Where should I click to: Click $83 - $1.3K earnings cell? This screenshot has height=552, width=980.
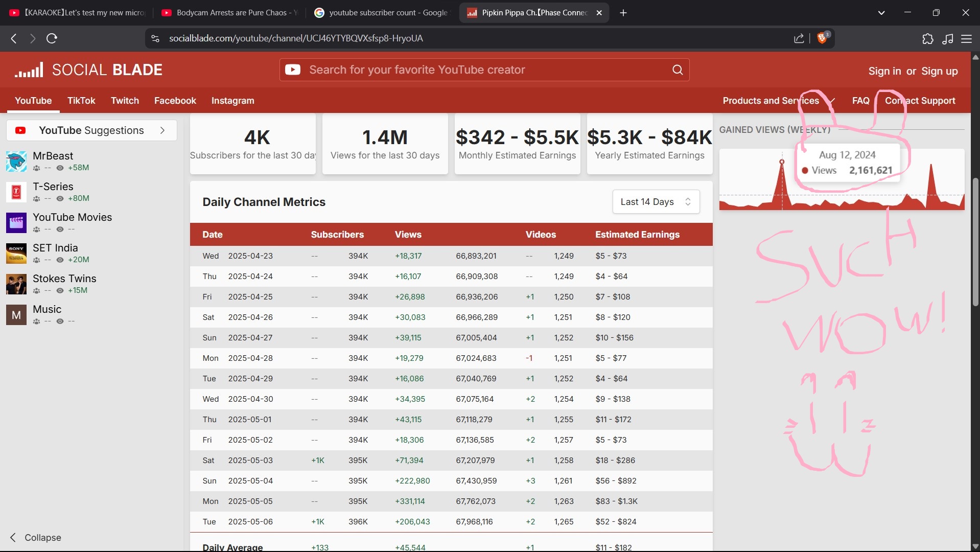(616, 501)
